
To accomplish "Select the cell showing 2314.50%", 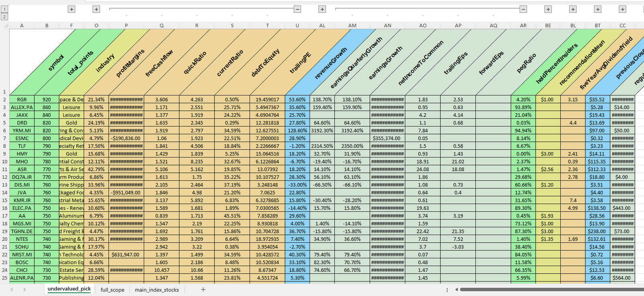I will pyautogui.click(x=322, y=146).
